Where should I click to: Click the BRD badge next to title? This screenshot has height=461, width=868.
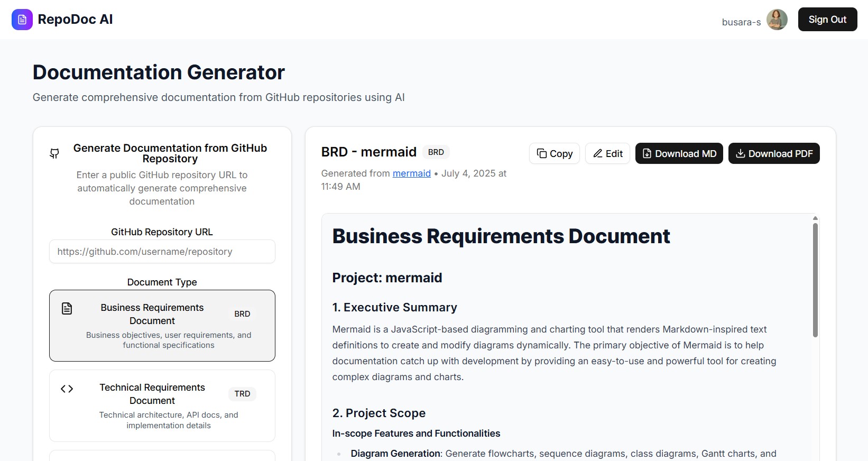pos(436,152)
